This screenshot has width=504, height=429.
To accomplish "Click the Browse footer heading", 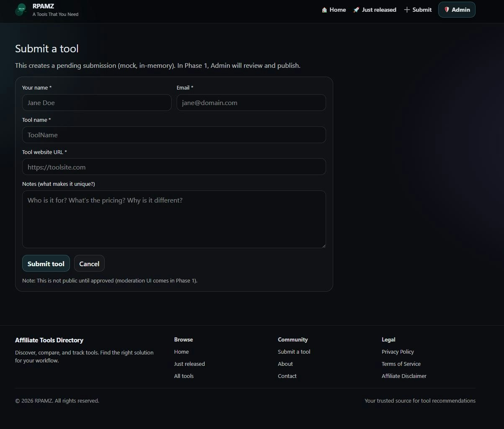I will click(183, 340).
